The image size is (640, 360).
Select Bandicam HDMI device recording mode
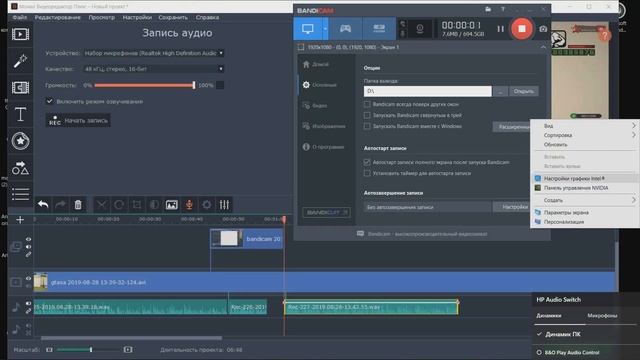379,29
